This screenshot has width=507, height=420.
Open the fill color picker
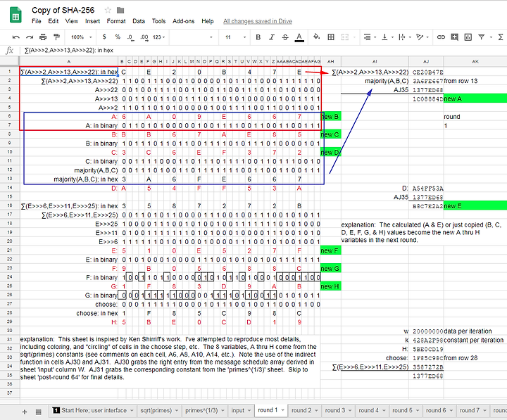(317, 37)
